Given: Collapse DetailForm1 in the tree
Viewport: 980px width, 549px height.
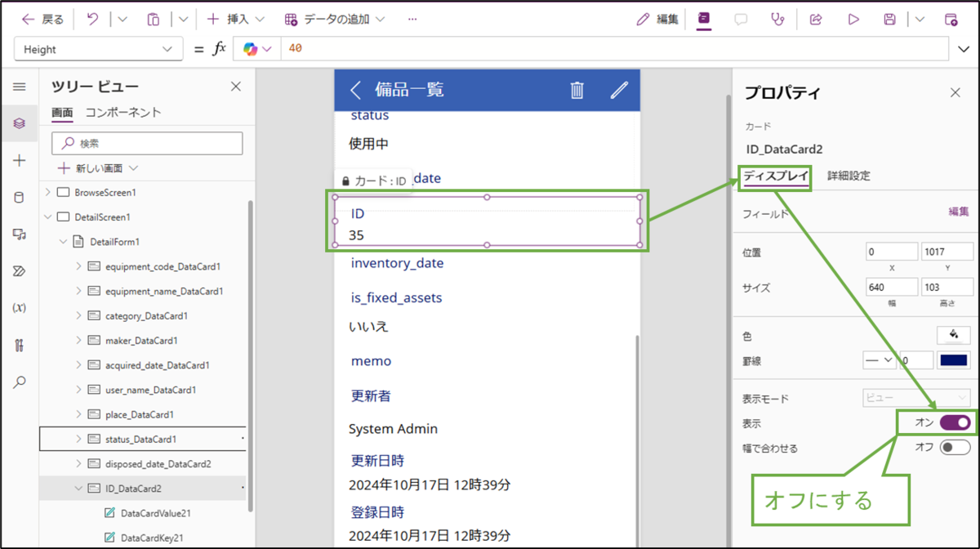Looking at the screenshot, I should 64,242.
